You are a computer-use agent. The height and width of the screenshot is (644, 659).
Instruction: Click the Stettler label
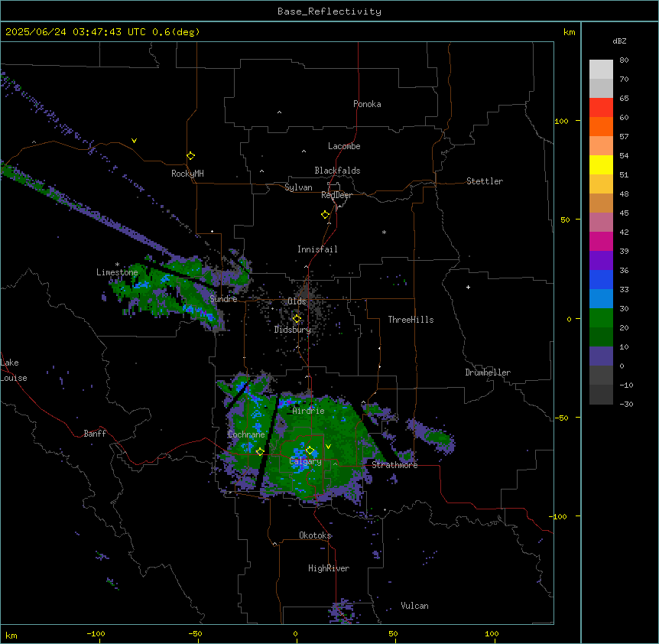point(485,181)
